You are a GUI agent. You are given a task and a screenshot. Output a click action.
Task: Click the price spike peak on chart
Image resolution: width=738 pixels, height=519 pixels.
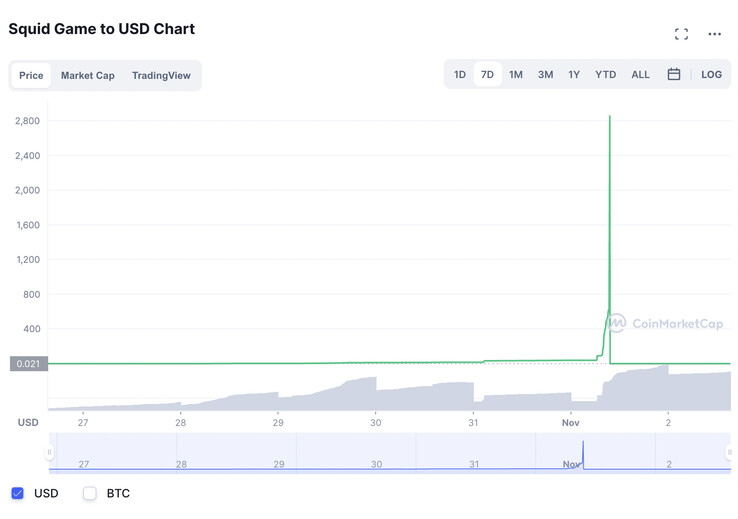click(610, 116)
